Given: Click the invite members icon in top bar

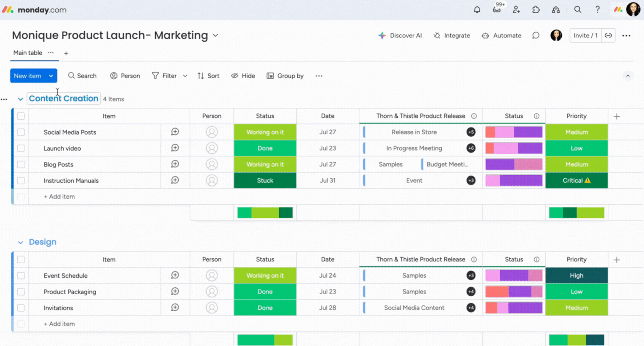Looking at the screenshot, I should point(516,10).
